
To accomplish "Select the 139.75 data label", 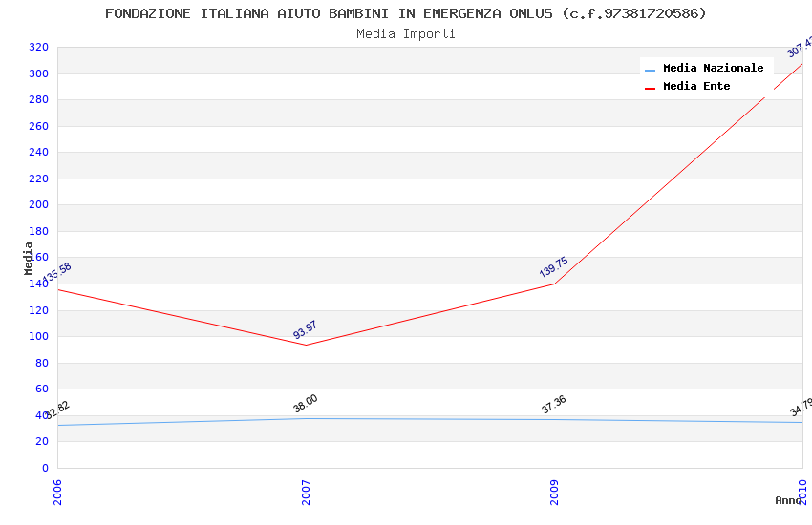I will [x=553, y=267].
